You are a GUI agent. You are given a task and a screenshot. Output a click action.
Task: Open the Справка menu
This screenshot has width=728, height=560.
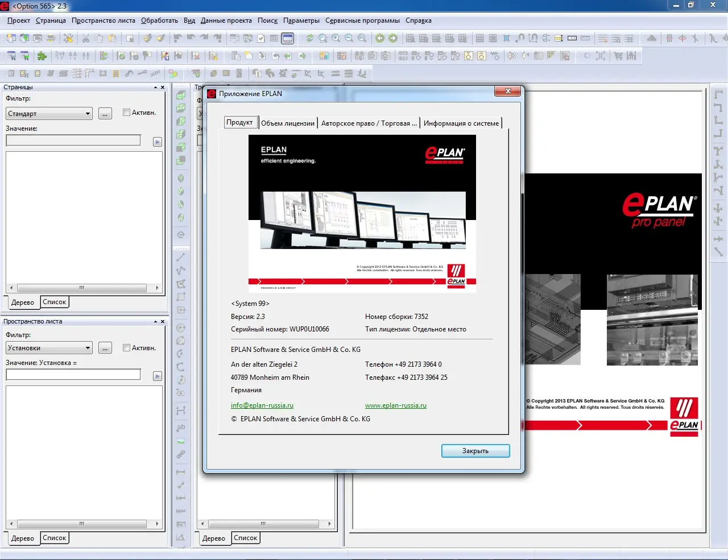(x=419, y=20)
